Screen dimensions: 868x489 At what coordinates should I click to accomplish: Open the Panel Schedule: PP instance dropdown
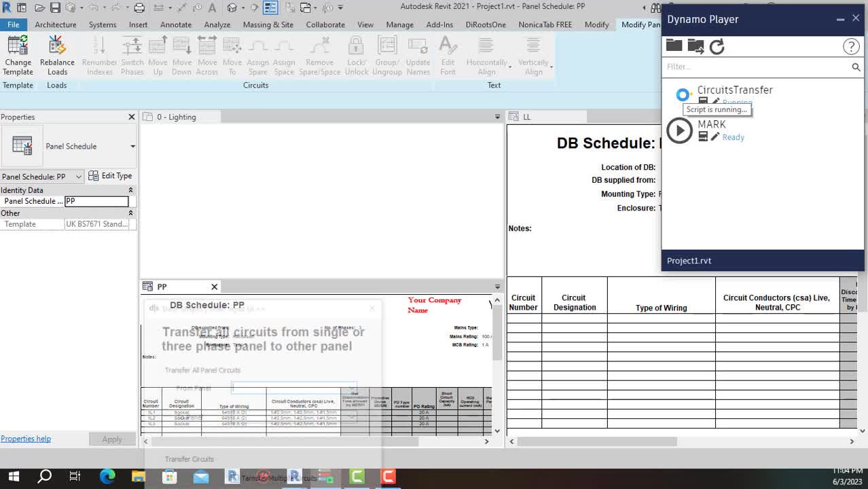[42, 177]
